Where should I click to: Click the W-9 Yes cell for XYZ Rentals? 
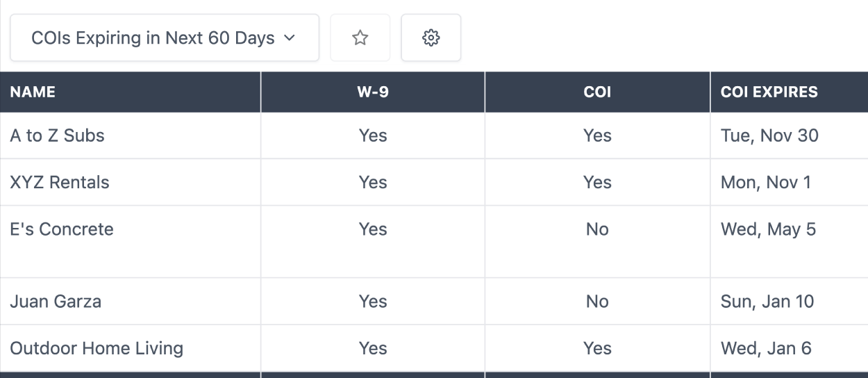click(373, 182)
